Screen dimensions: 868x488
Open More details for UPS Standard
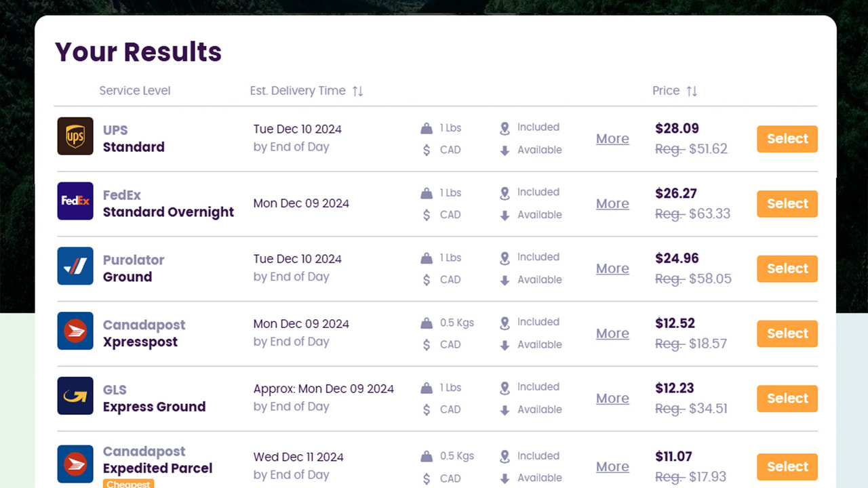[x=612, y=138]
